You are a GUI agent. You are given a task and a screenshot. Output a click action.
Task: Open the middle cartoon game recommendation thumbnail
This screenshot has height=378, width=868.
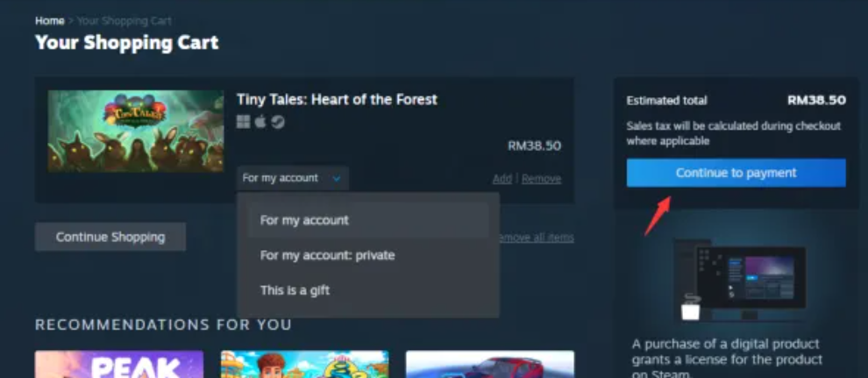point(304,364)
